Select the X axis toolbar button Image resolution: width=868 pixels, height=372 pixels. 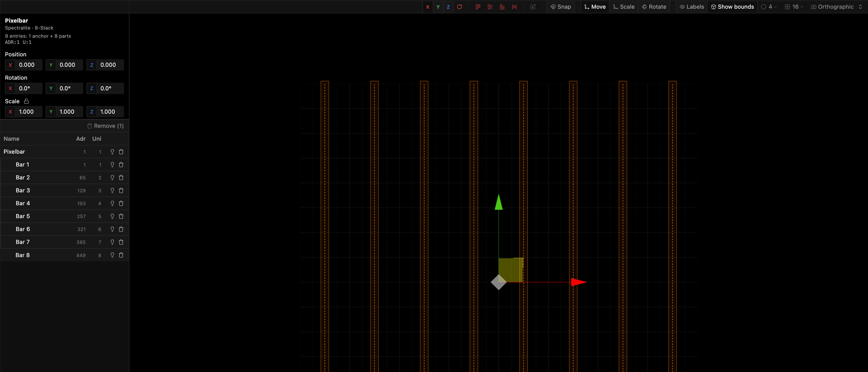[x=428, y=7]
